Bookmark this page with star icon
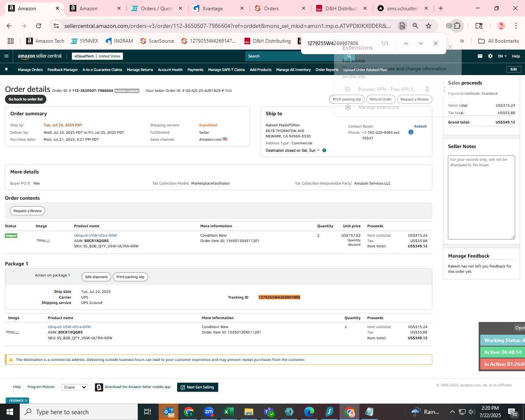The width and height of the screenshot is (525, 420). (429, 26)
